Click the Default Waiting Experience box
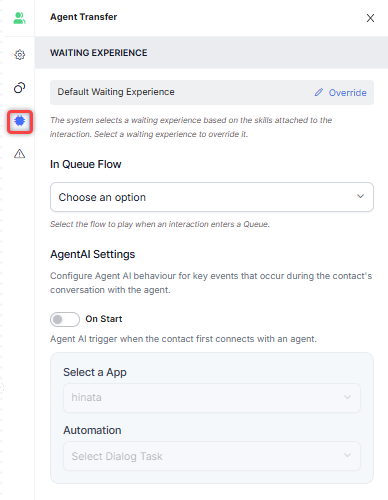Viewport: 388px width, 500px height. point(212,92)
